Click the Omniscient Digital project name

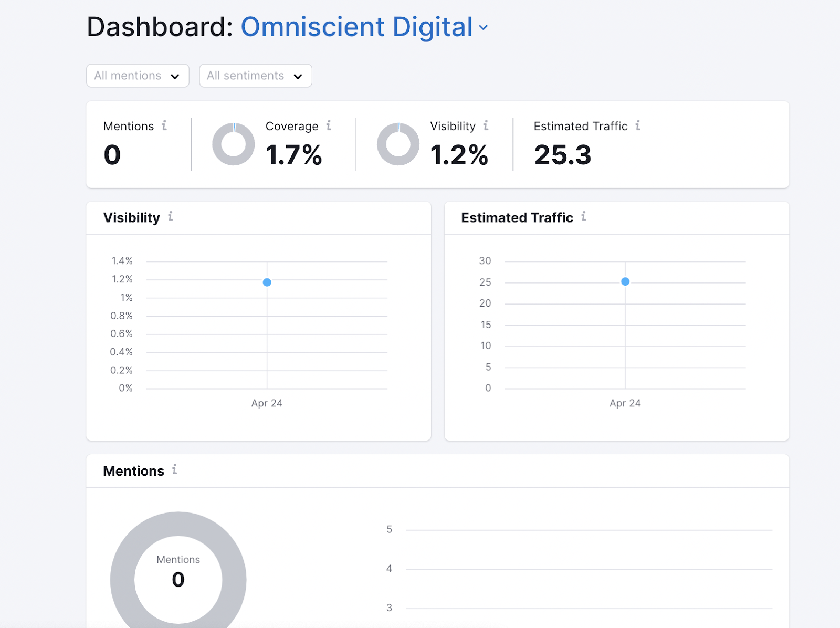point(356,27)
